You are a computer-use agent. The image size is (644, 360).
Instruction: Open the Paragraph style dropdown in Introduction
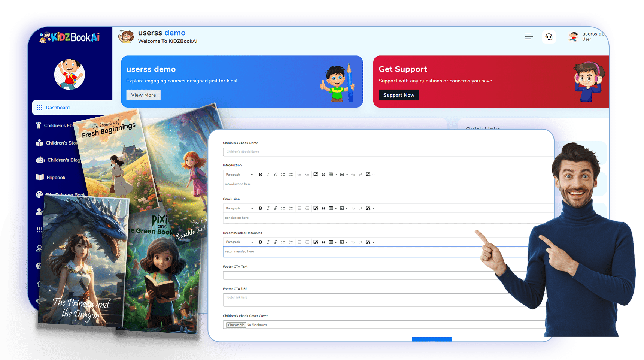(x=240, y=175)
